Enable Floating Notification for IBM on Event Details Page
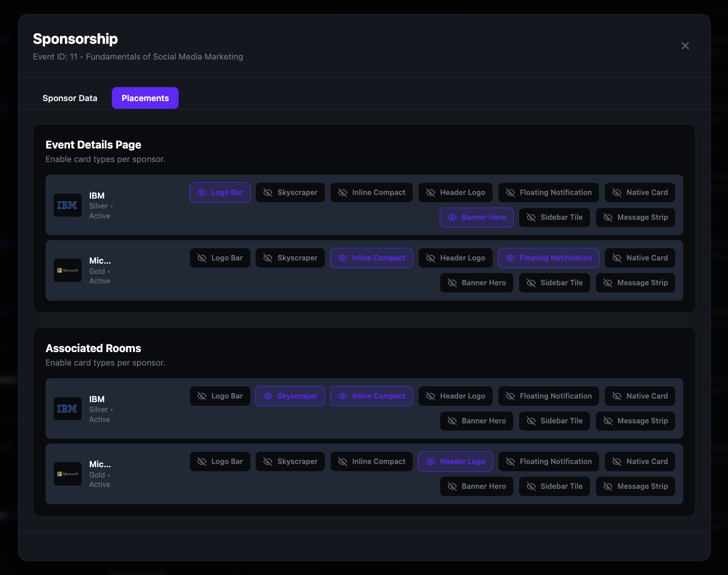 pos(548,193)
